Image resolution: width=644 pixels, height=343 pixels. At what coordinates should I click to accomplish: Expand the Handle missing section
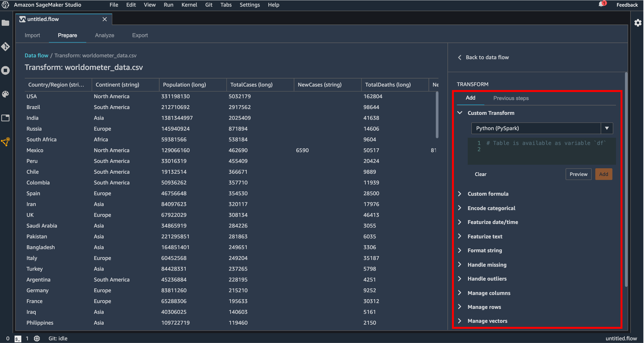[x=460, y=265]
